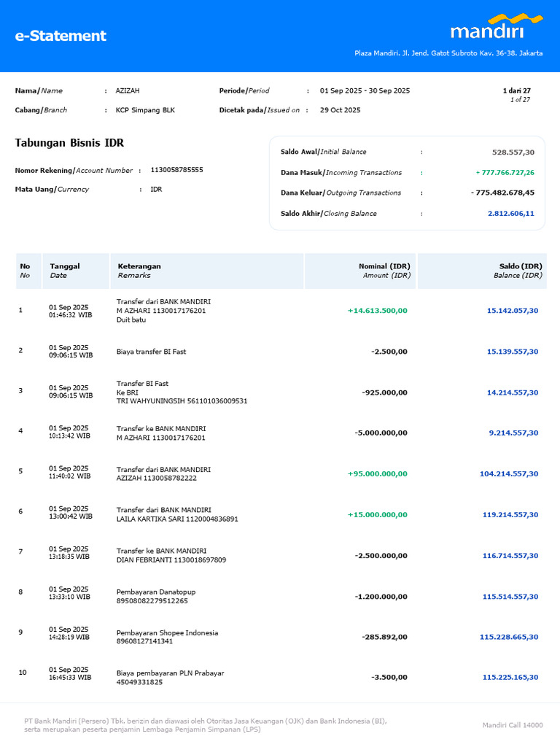Select currency value IDR under Mata Uang
The width and height of the screenshot is (560, 747).
coord(156,189)
